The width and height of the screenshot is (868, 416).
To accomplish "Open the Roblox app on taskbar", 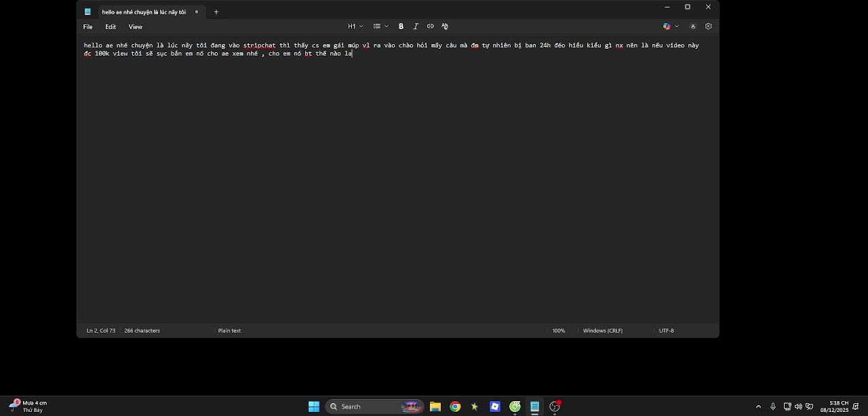I will 495,407.
